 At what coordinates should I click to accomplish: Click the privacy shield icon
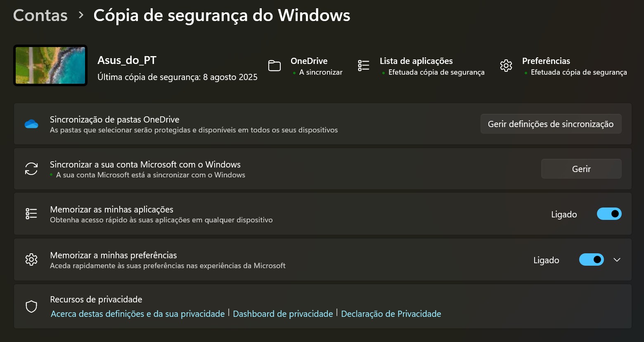point(31,307)
